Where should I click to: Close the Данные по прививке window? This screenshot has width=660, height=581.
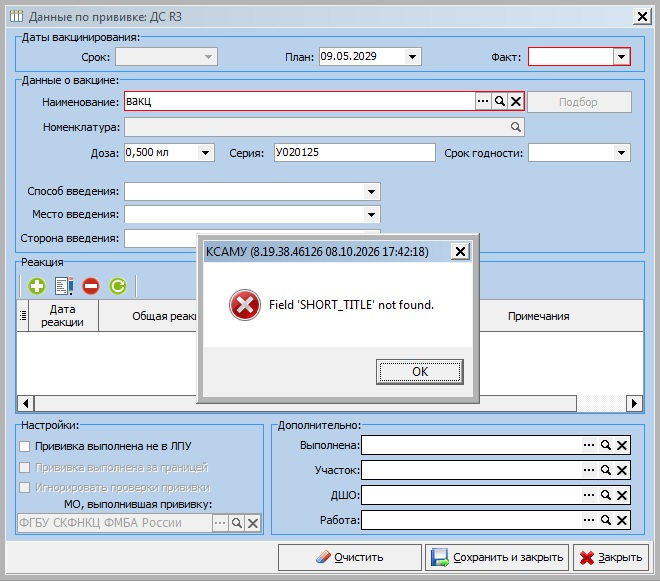click(642, 16)
